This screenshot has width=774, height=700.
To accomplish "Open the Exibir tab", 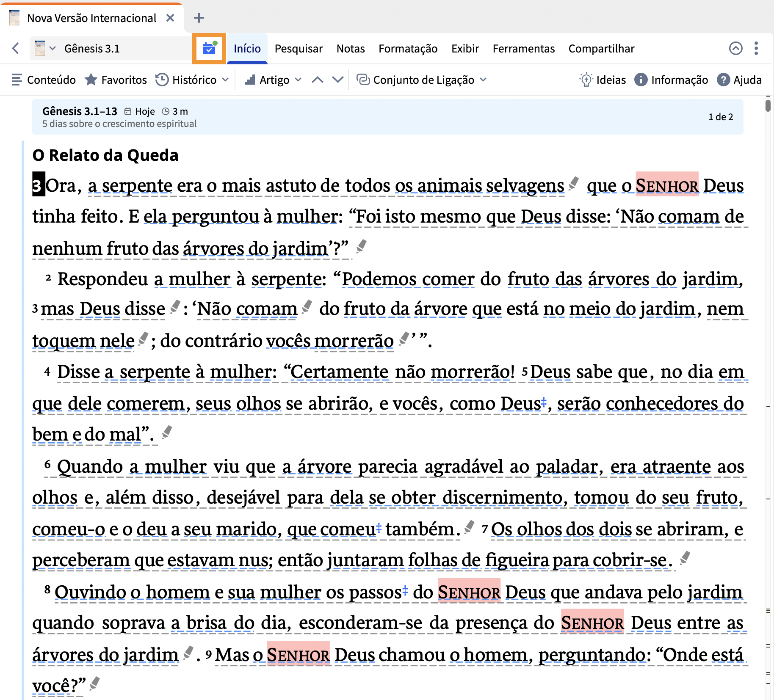I will 465,49.
